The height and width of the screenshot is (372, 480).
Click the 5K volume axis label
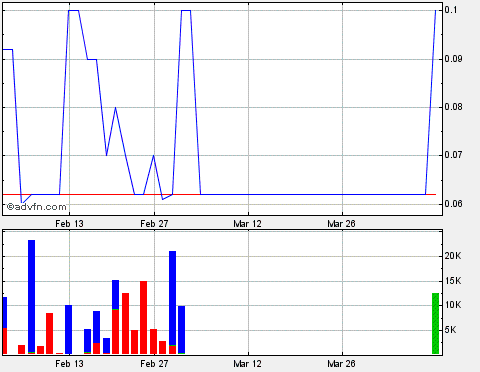pos(450,330)
